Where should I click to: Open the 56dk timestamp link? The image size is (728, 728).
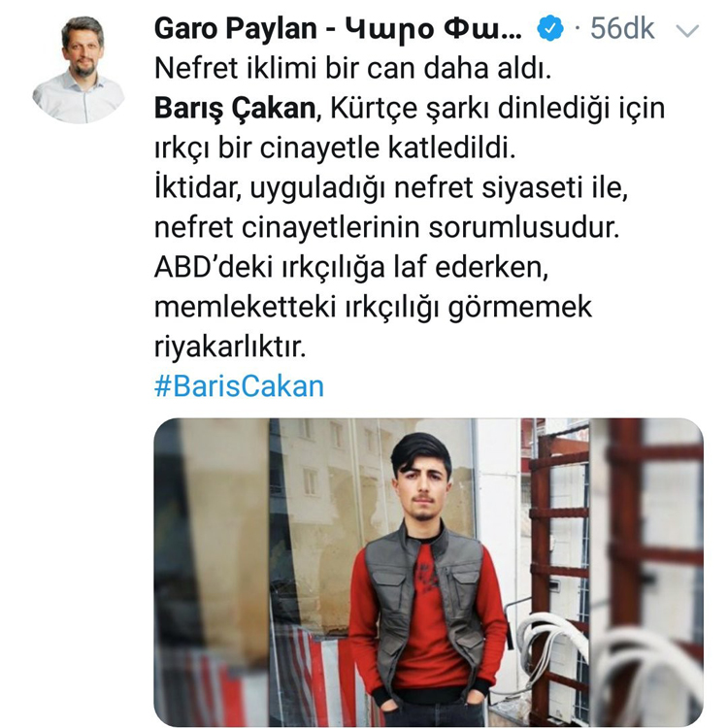tap(622, 29)
